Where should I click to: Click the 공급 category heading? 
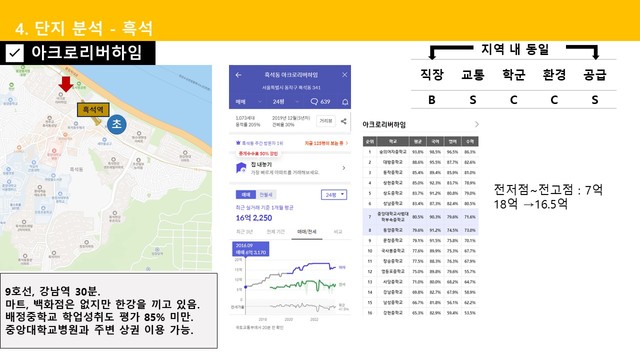click(x=595, y=75)
